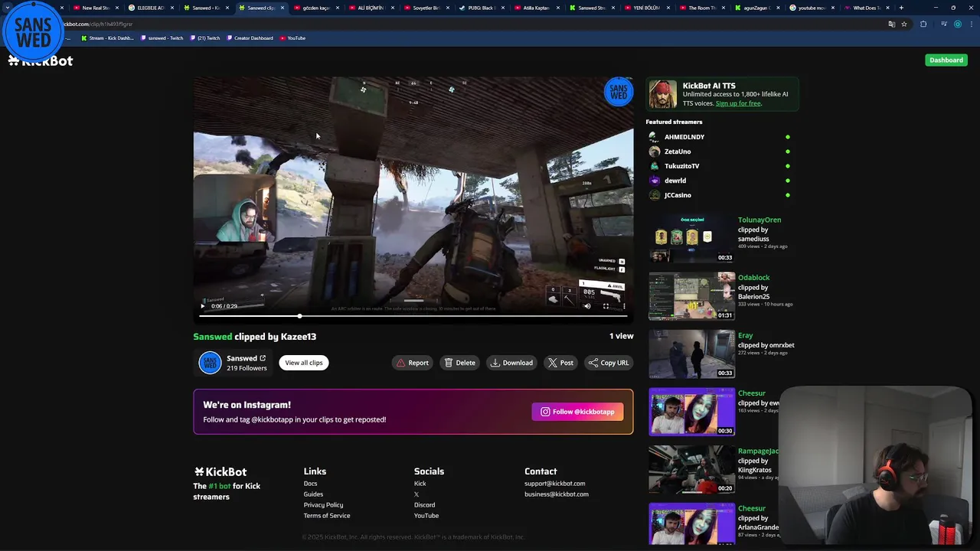This screenshot has width=980, height=551.
Task: Open Sanswed channel external link icon
Action: pyautogui.click(x=263, y=358)
